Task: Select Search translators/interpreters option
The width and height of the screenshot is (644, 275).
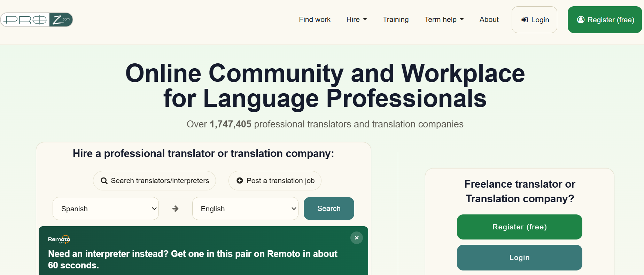Action: pos(154,181)
